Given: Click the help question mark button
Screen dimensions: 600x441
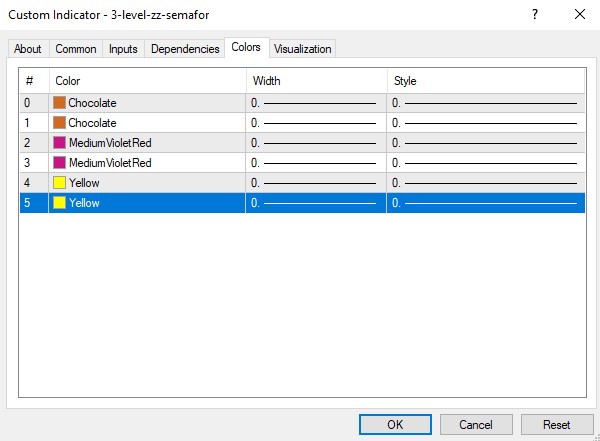Looking at the screenshot, I should (x=534, y=14).
